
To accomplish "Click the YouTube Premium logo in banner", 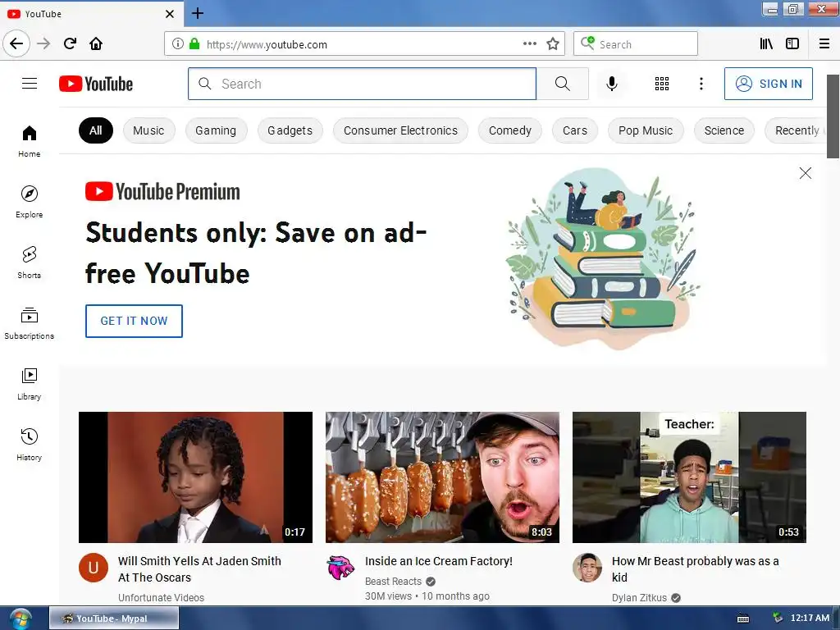I will [x=163, y=191].
